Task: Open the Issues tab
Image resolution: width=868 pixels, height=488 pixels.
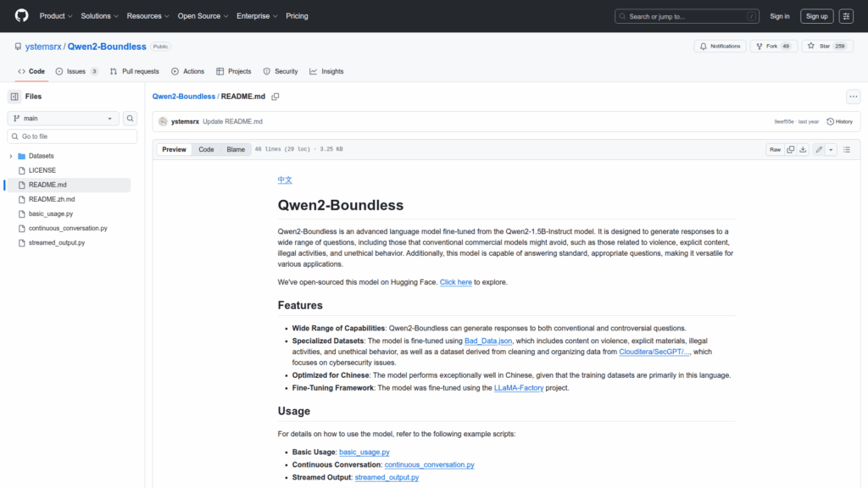Action: 76,71
